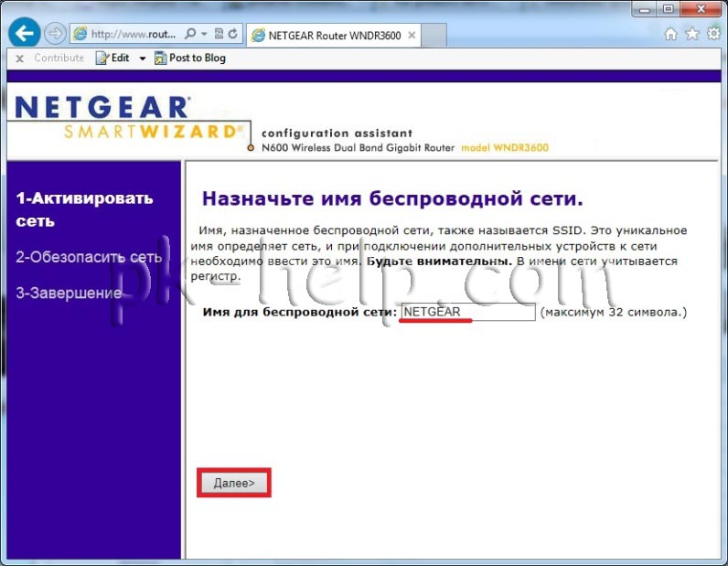The width and height of the screenshot is (728, 566).
Task: Click the Contribute toolbar label
Action: (x=59, y=58)
